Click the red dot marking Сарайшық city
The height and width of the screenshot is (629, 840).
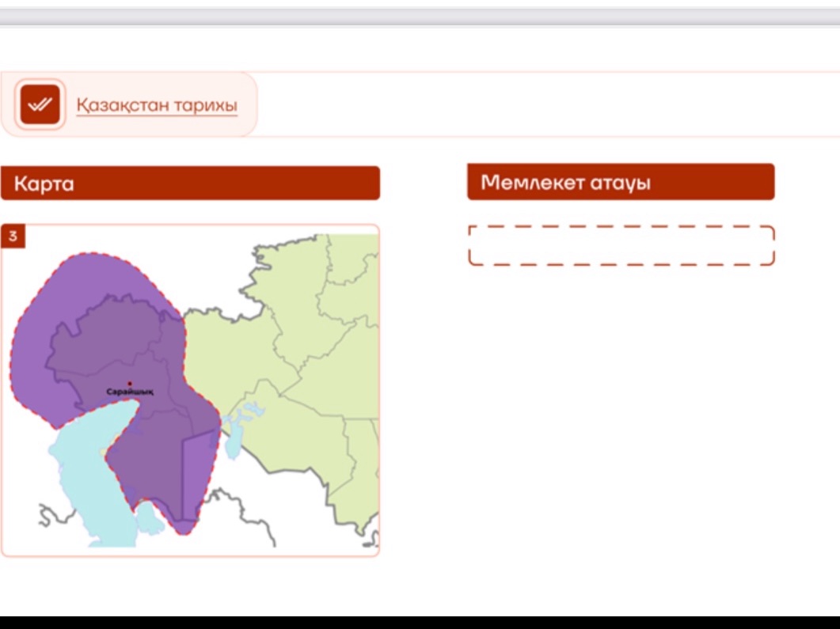pyautogui.click(x=130, y=384)
